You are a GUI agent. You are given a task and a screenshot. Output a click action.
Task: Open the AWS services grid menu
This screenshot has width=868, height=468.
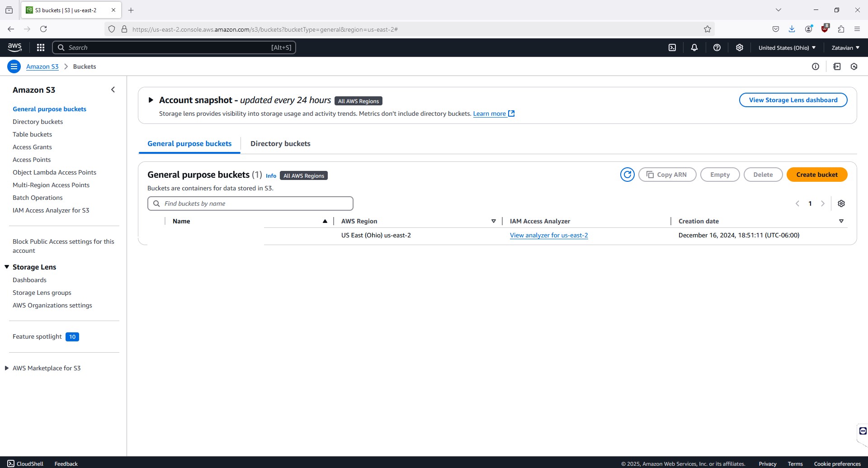[41, 47]
